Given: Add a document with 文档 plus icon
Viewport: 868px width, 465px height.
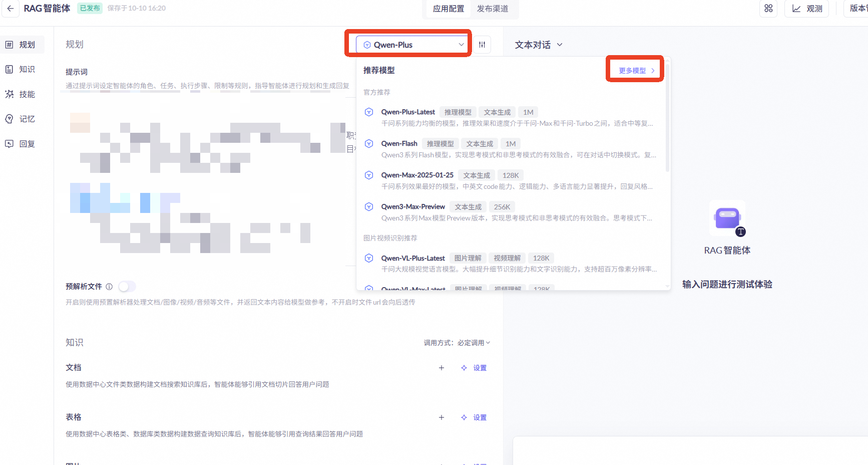Looking at the screenshot, I should coord(442,368).
